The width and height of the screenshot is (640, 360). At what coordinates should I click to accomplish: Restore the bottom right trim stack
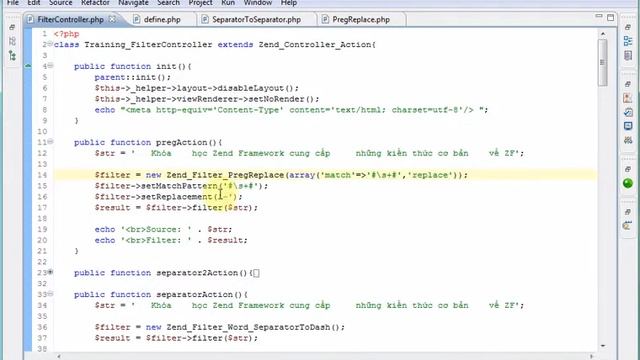point(628,212)
